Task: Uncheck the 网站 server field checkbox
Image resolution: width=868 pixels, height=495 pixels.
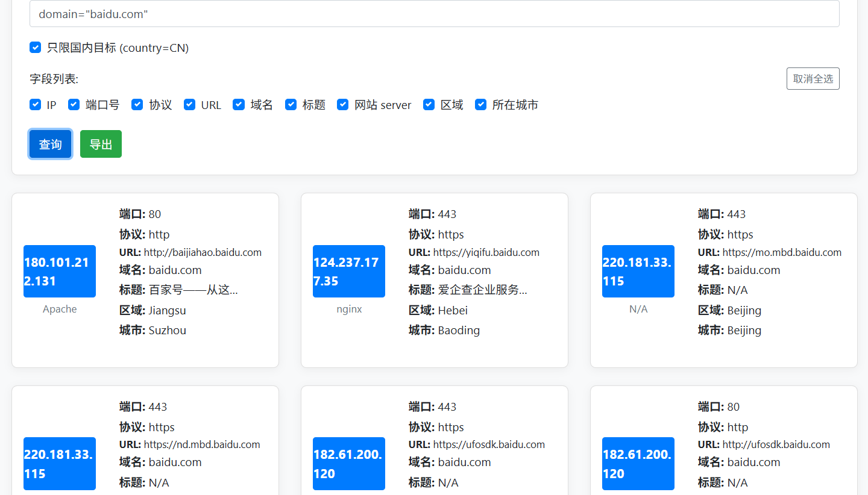Action: 343,105
